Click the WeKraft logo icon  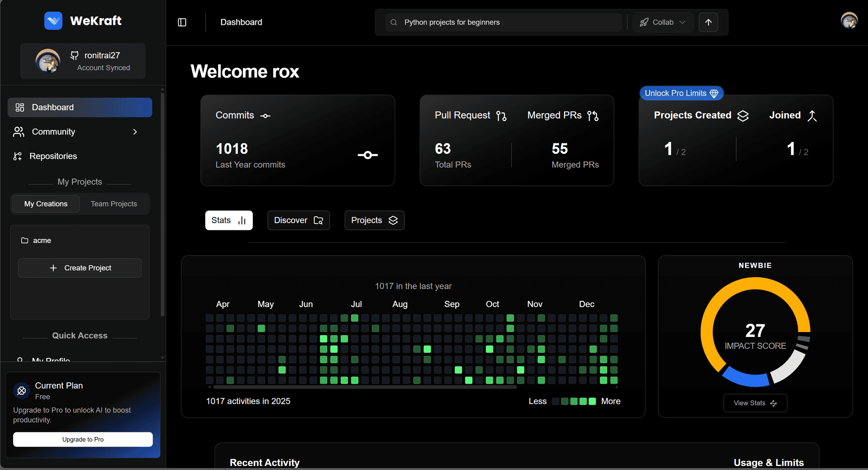point(53,21)
